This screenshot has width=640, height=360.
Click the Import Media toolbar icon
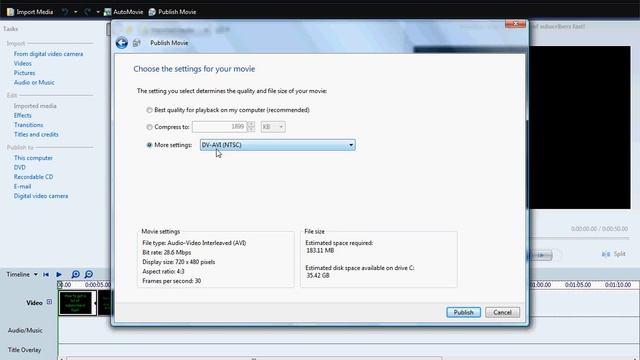pyautogui.click(x=11, y=12)
